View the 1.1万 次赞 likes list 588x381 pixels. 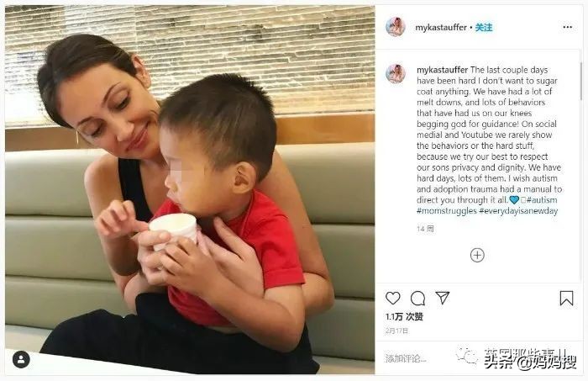[x=404, y=317]
